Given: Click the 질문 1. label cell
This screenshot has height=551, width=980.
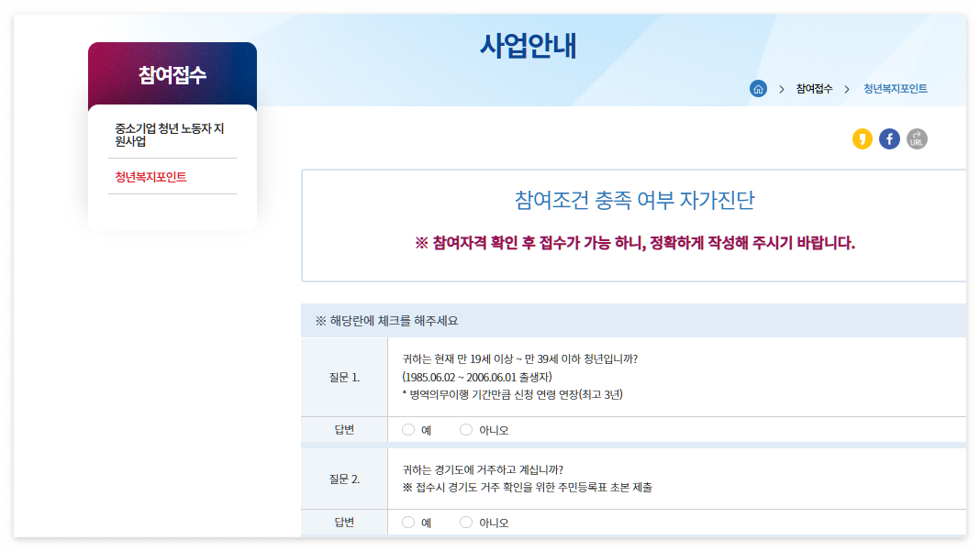Looking at the screenshot, I should (344, 378).
